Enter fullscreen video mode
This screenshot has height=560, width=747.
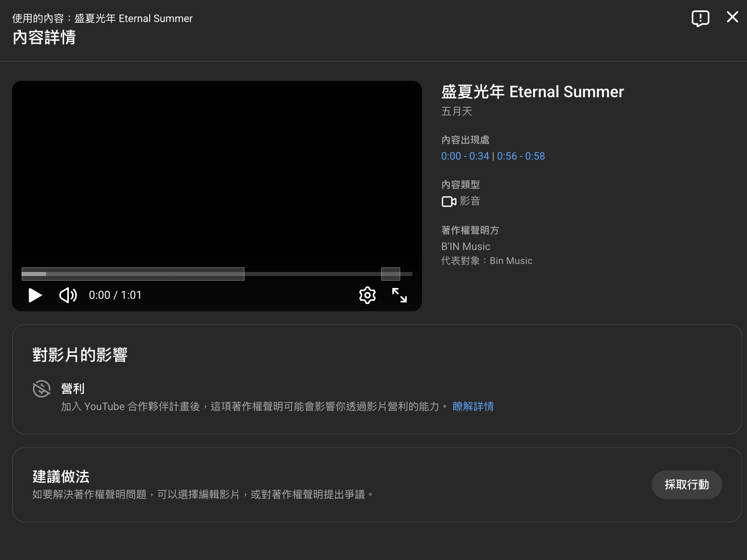[x=399, y=295]
